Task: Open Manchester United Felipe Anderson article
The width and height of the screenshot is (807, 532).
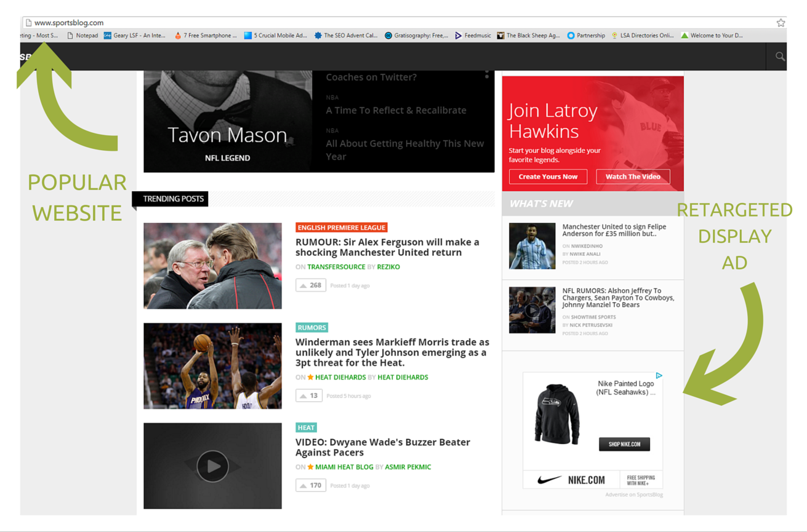Action: tap(614, 230)
